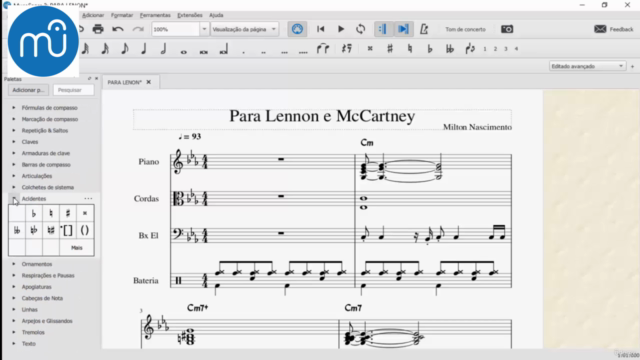Viewport: 640px width, 360px height.
Task: Toggle the tie tool
Action: click(323, 49)
